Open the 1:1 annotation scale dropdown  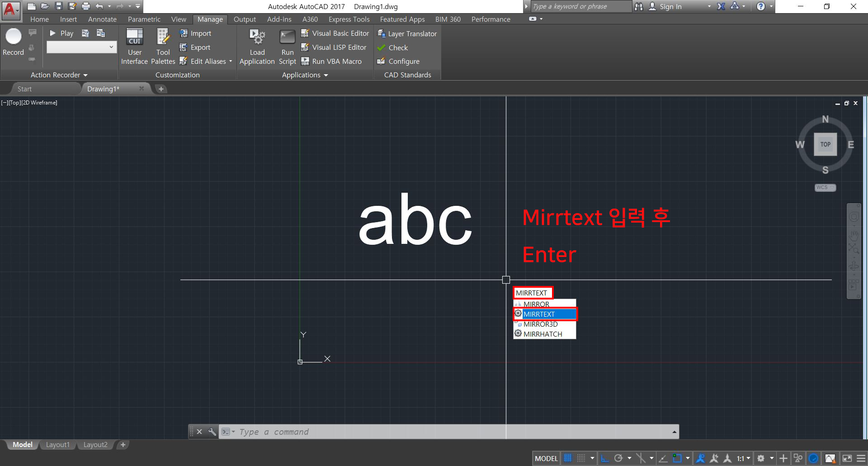point(744,458)
